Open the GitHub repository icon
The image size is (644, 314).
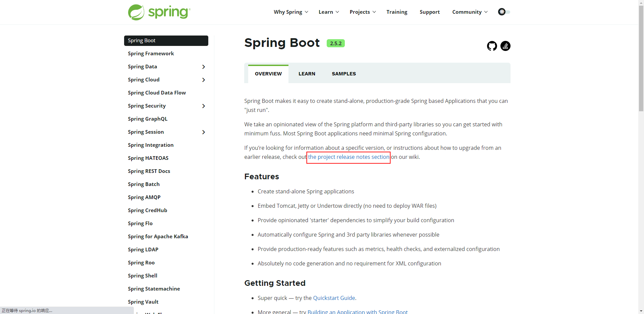point(492,46)
